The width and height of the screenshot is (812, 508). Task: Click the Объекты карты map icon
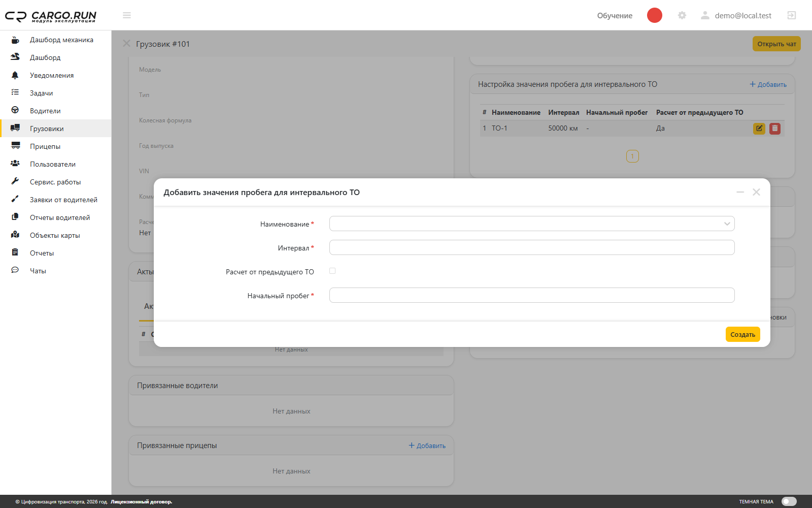(15, 235)
